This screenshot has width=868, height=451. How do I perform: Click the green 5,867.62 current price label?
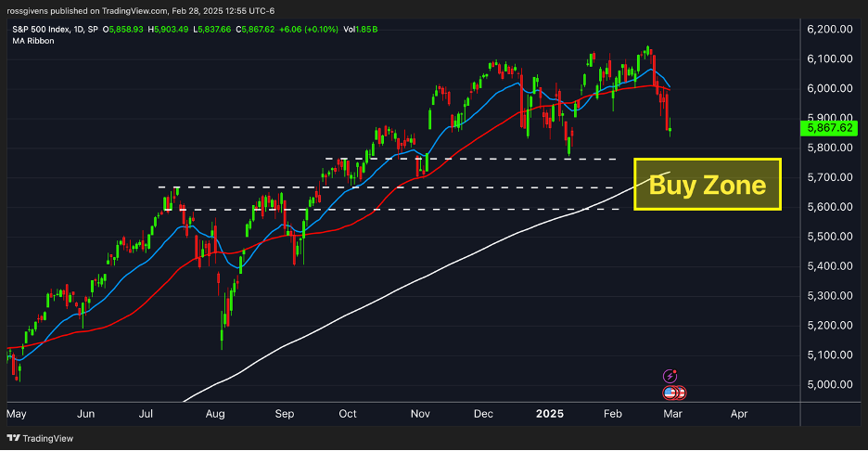(829, 128)
